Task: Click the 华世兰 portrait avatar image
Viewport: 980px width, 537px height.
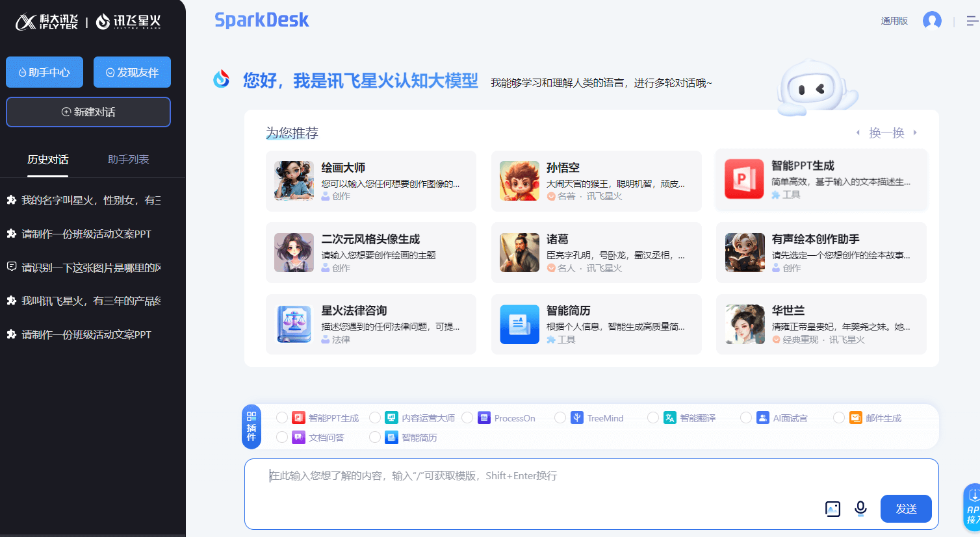Action: tap(745, 324)
